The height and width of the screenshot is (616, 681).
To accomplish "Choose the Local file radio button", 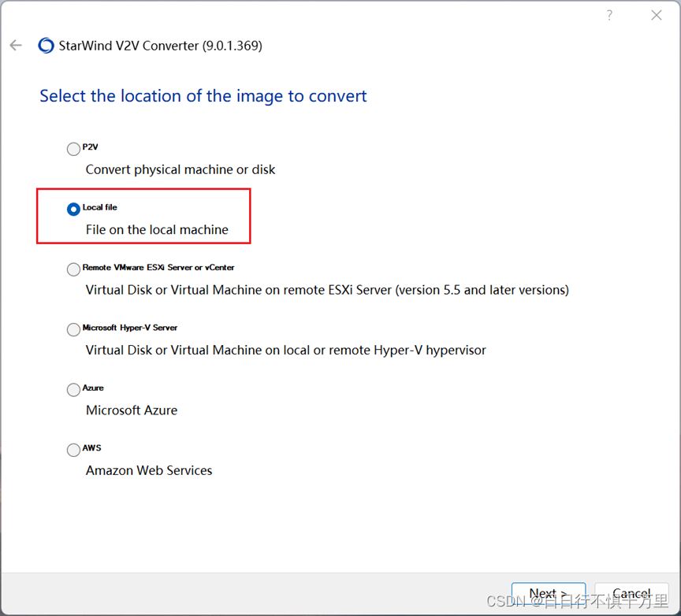I will pyautogui.click(x=73, y=209).
